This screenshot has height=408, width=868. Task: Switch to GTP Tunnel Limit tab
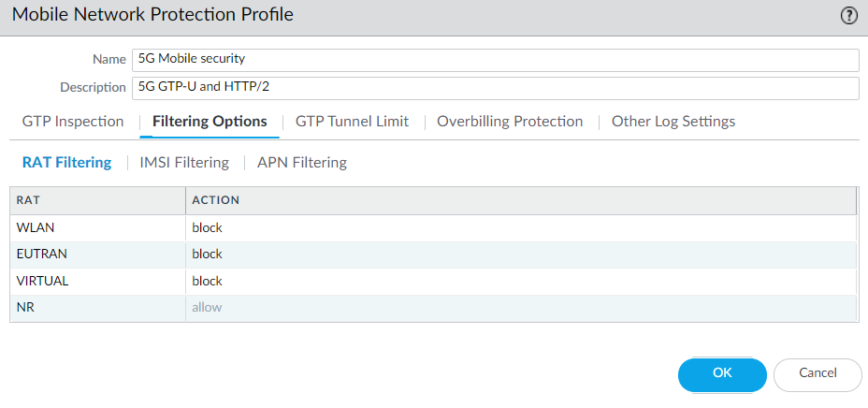[x=352, y=122]
